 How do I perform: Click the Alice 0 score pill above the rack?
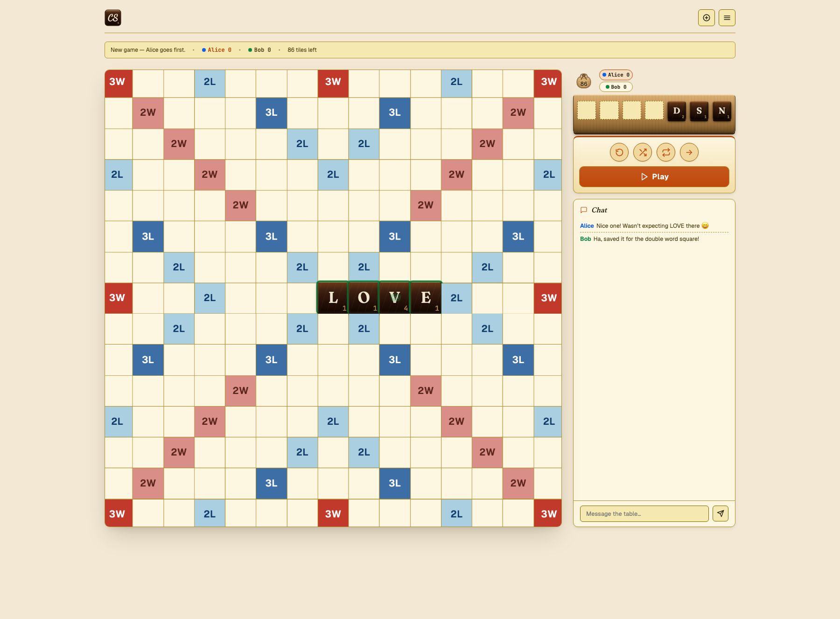point(616,75)
